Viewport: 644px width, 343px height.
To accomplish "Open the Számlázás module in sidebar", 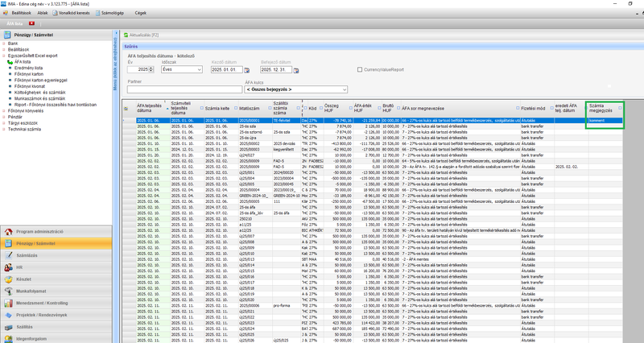I will pos(27,254).
